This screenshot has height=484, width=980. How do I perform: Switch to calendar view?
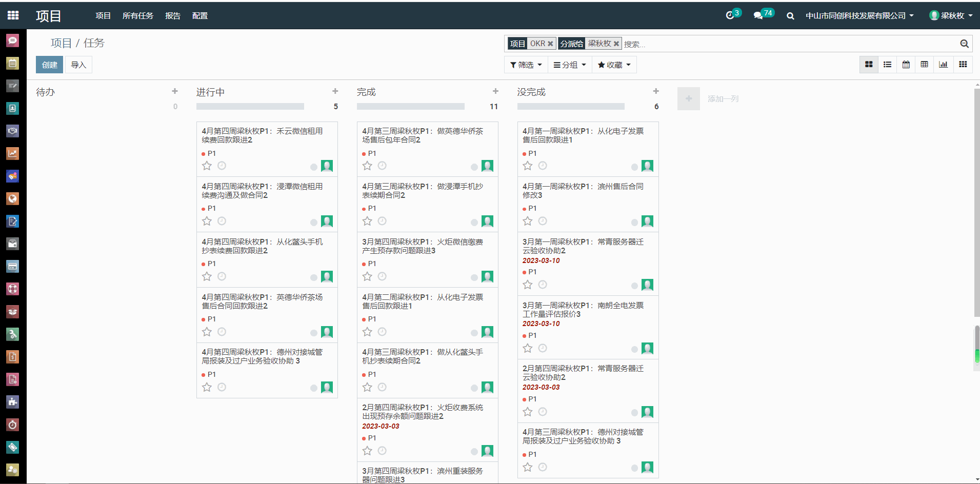click(906, 65)
